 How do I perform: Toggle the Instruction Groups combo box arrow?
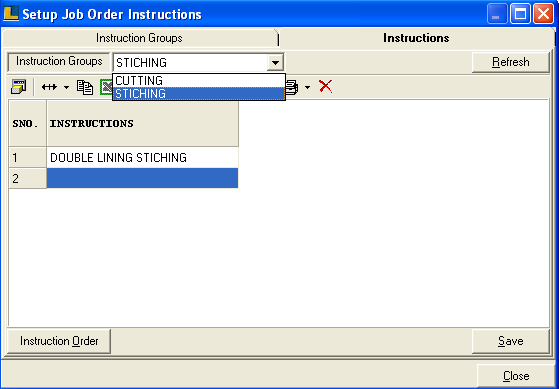pos(275,63)
